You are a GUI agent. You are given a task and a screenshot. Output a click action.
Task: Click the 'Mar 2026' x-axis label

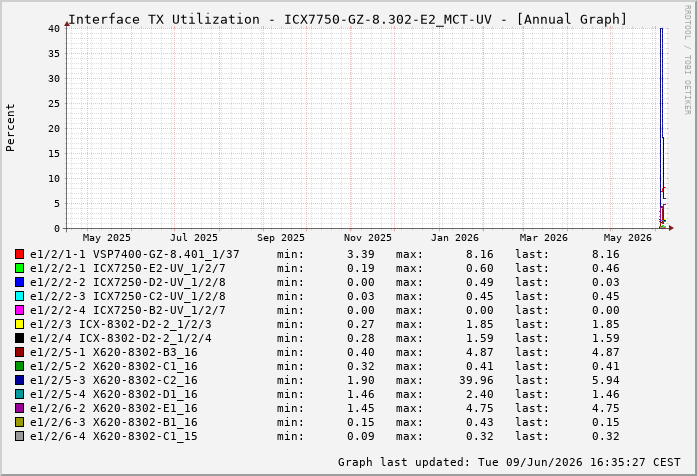[x=544, y=238]
